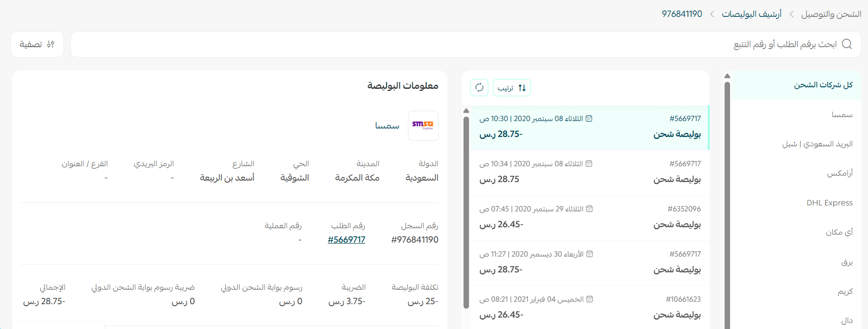868x329 pixels.
Task: Open policy #10661623 from February 2021
Action: [590, 307]
